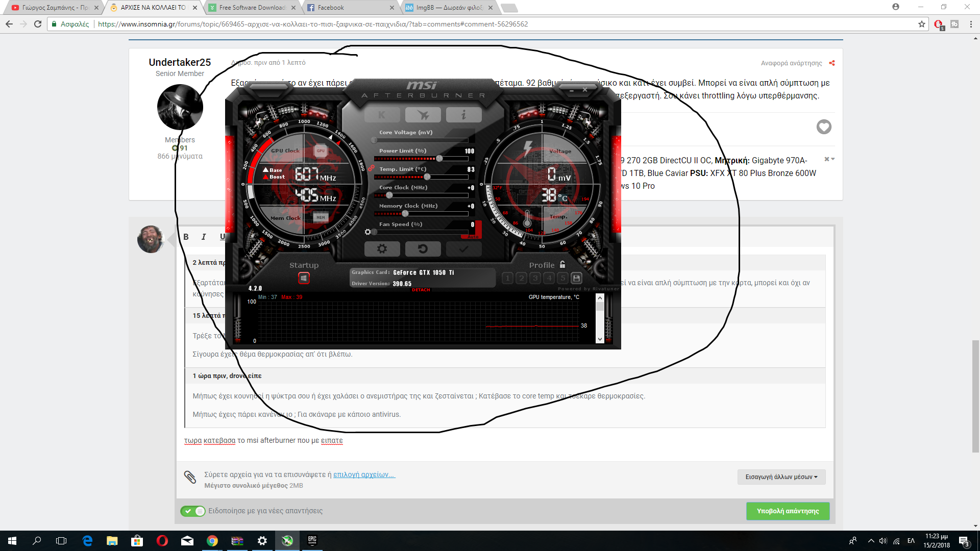Image resolution: width=980 pixels, height=551 pixels.
Task: Open File Explorer from the taskbar
Action: click(x=112, y=541)
